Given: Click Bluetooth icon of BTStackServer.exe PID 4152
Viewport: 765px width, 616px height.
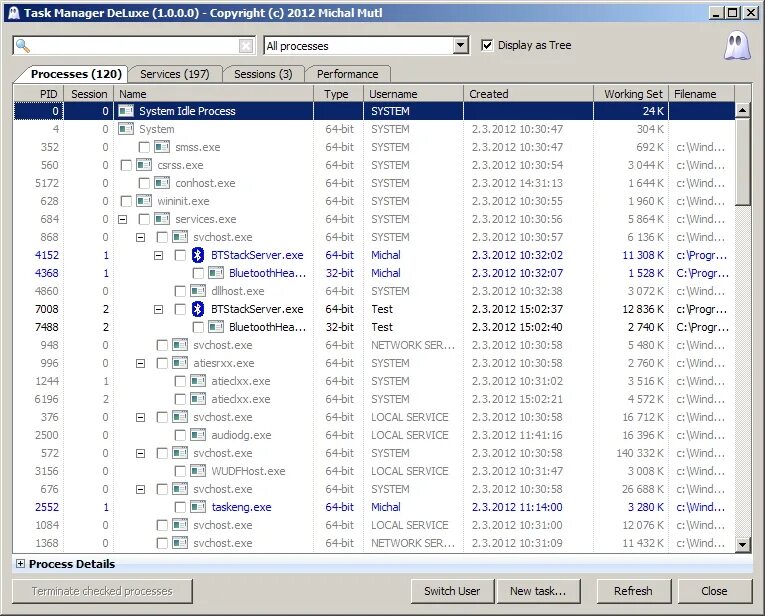Looking at the screenshot, I should tap(198, 255).
